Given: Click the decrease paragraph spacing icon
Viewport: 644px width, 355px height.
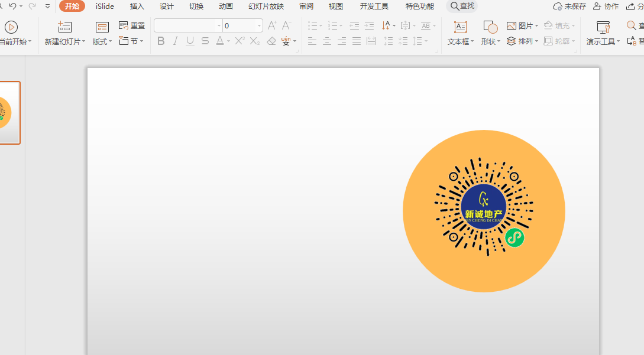Looking at the screenshot, I should [403, 41].
